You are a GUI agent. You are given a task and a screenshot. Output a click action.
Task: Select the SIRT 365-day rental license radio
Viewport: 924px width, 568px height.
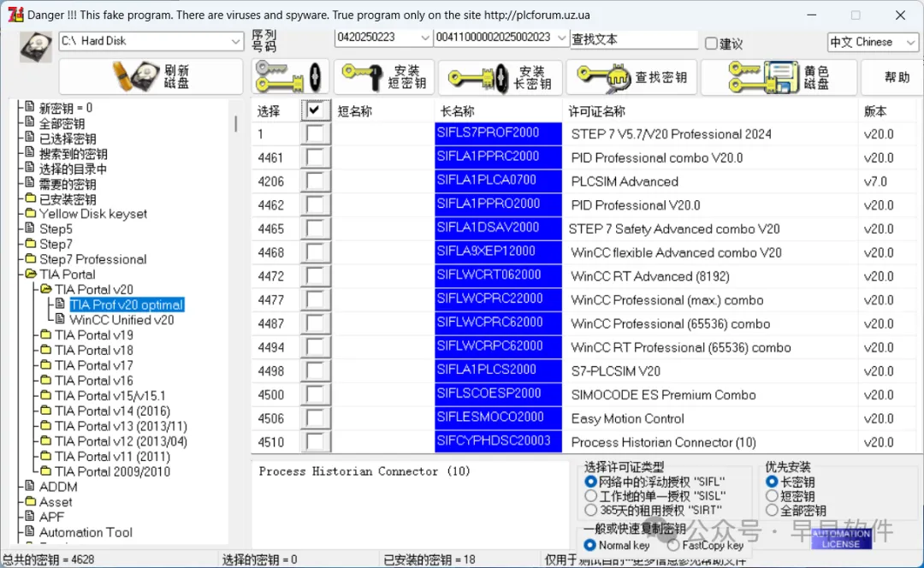(590, 510)
